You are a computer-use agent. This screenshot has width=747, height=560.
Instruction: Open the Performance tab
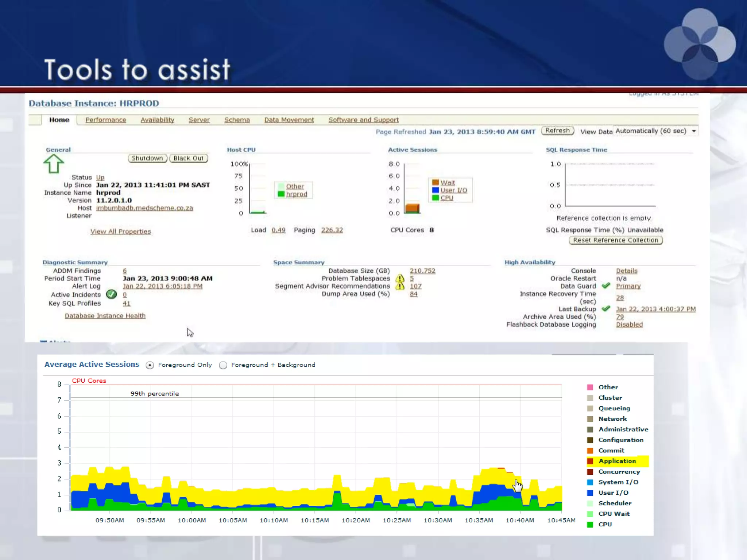(x=105, y=120)
